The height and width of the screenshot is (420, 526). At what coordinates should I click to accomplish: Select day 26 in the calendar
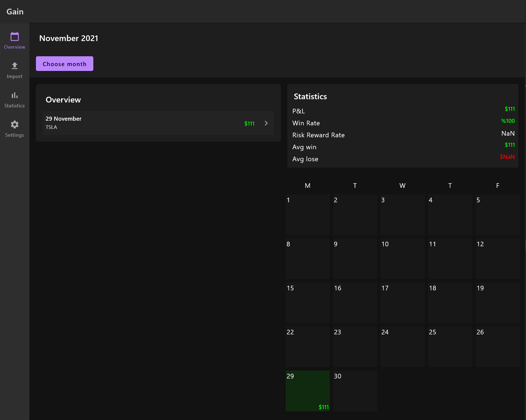[x=497, y=347]
